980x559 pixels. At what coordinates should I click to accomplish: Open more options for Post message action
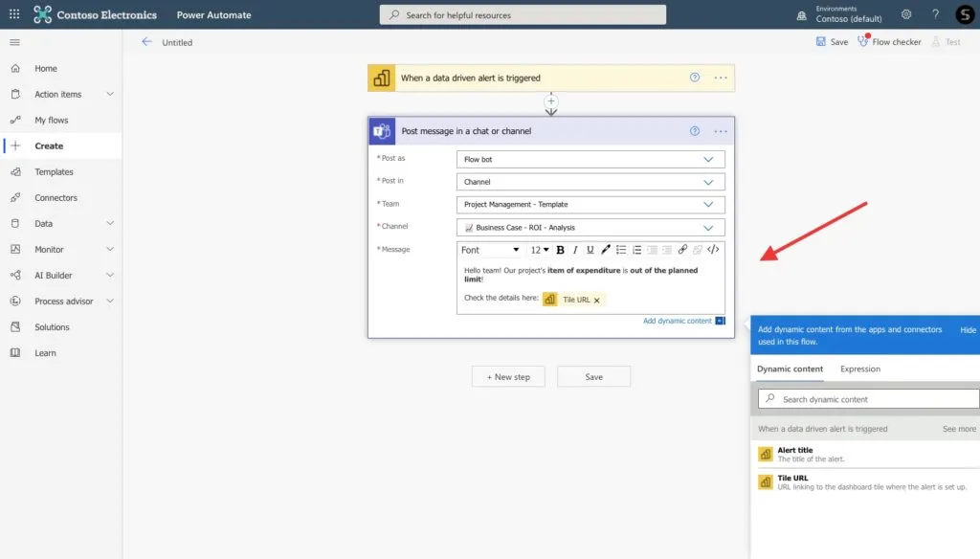(721, 131)
